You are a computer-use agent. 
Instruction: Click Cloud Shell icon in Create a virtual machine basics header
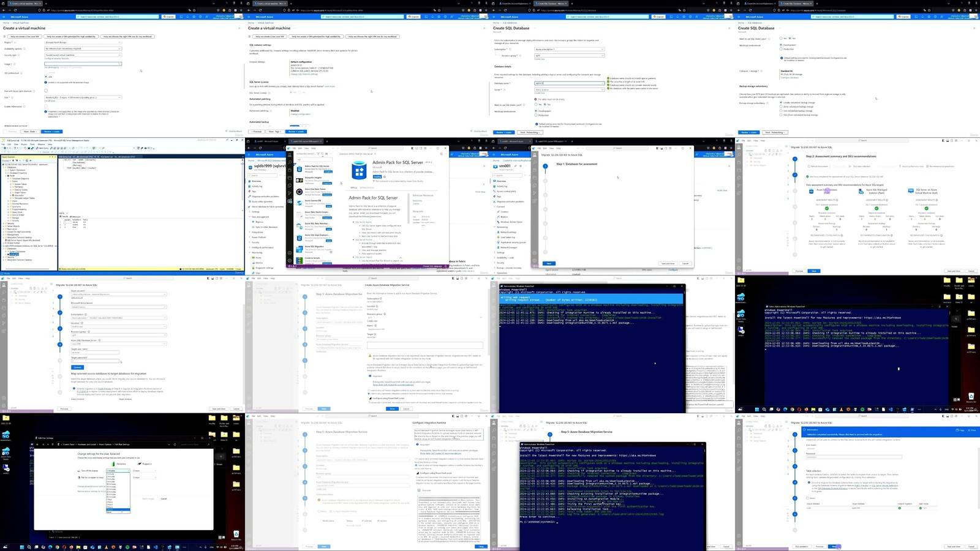pos(181,17)
